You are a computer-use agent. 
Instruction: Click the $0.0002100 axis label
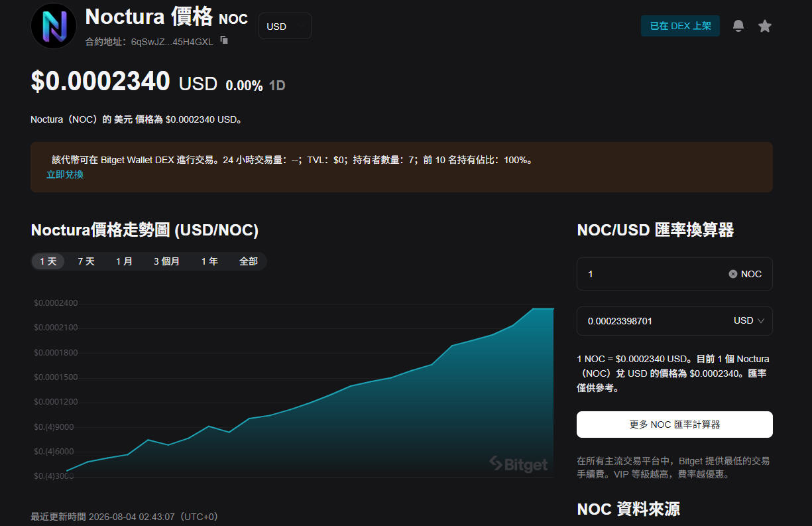(56, 328)
